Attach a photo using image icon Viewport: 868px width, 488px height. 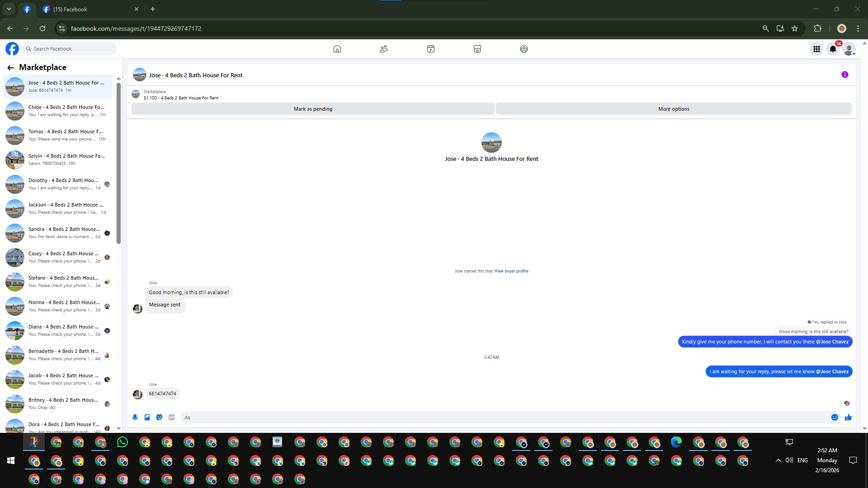click(x=147, y=418)
